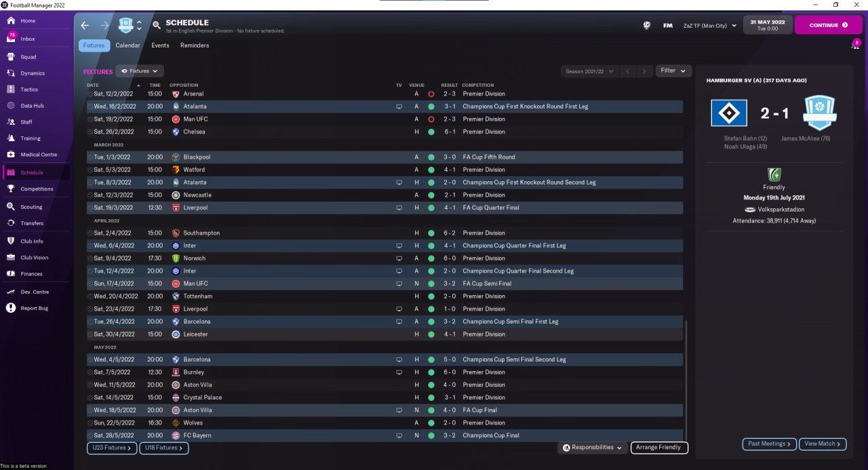This screenshot has width=868, height=470.
Task: Tick the selector for the Watford fixture
Action: pos(90,170)
